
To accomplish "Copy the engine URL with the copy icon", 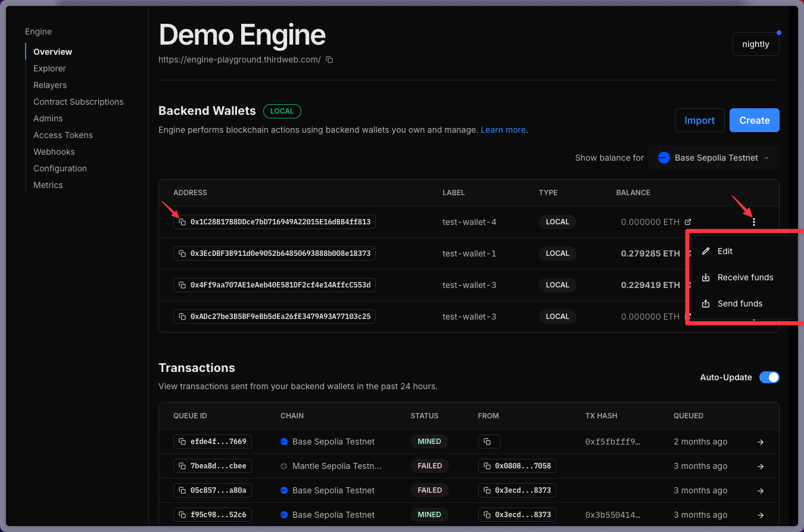I will (x=329, y=60).
